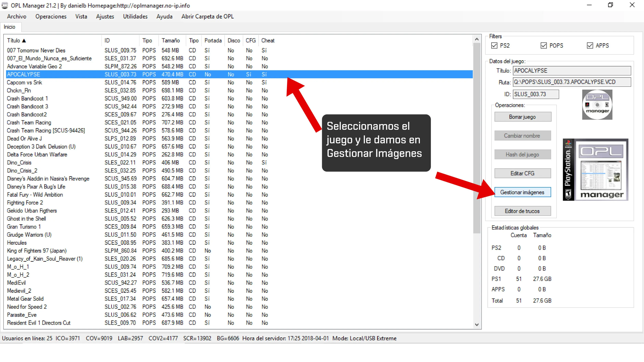Click the Gestionar imágenes button
The height and width of the screenshot is (362, 644).
(523, 192)
